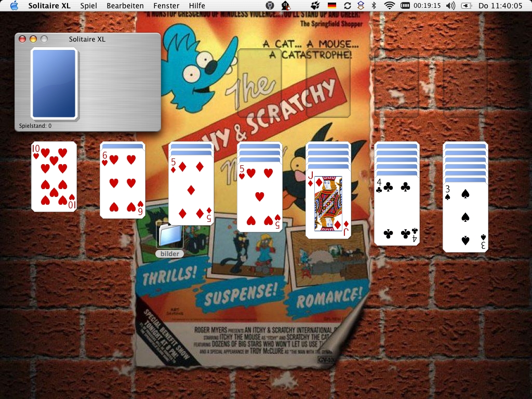Open the Bearbeiten menu
This screenshot has height=399, width=532.
(x=125, y=6)
